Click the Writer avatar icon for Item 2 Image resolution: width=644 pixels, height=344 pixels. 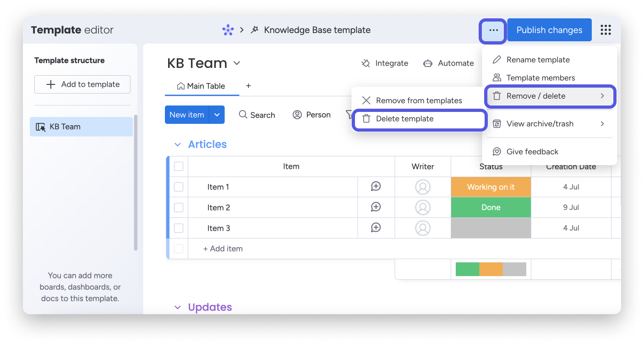click(422, 207)
